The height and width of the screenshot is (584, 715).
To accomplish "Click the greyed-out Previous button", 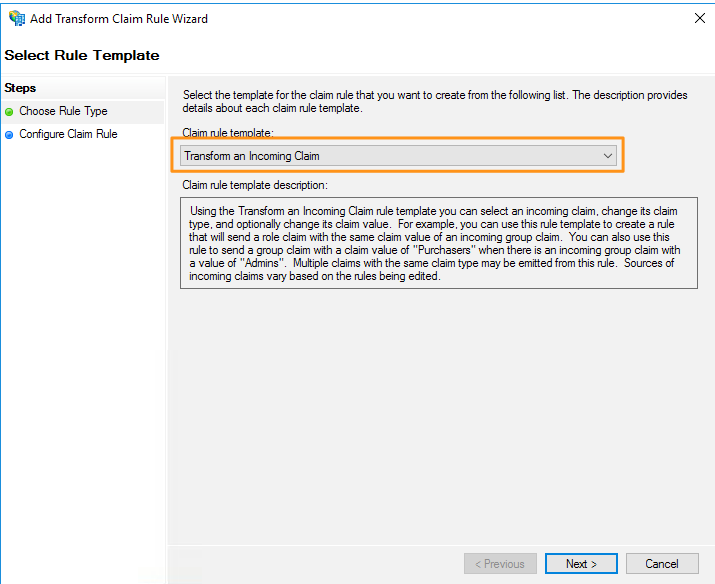I will (x=500, y=564).
